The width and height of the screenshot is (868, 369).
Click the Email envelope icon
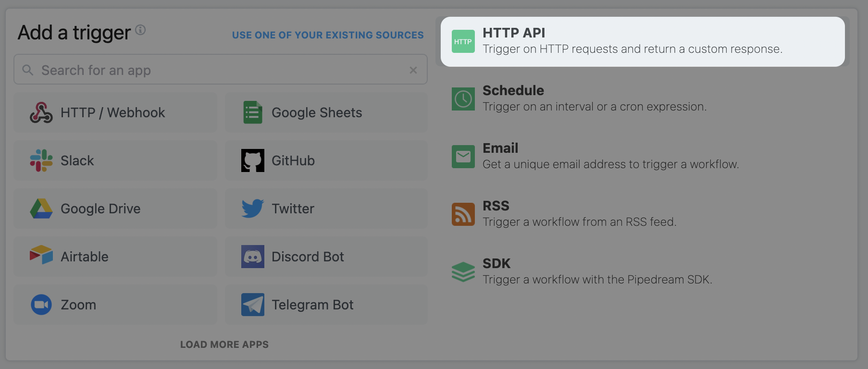click(x=463, y=157)
